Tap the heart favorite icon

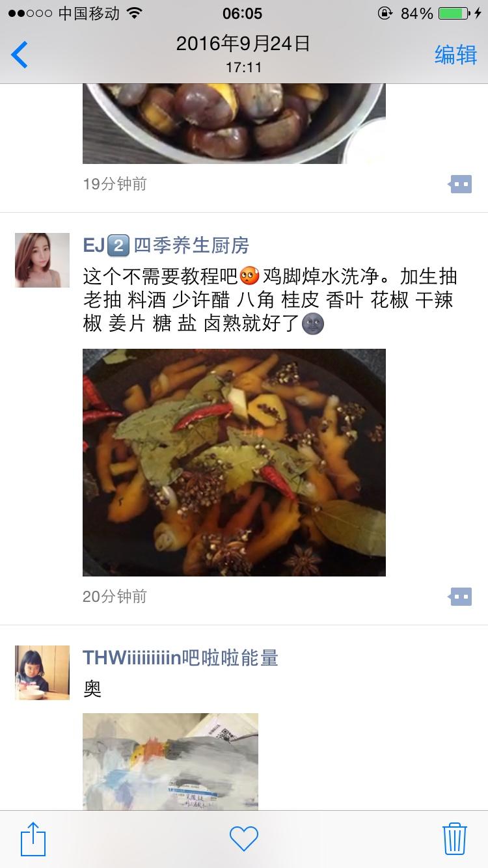pos(244,839)
